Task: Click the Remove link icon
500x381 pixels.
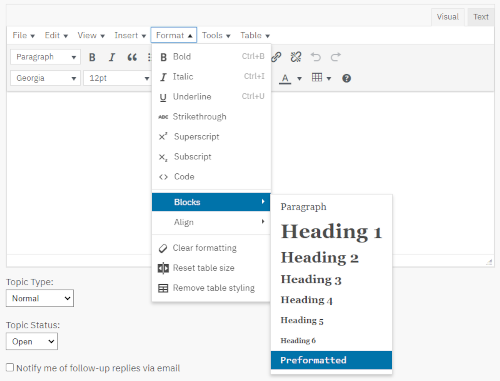Action: (296, 57)
